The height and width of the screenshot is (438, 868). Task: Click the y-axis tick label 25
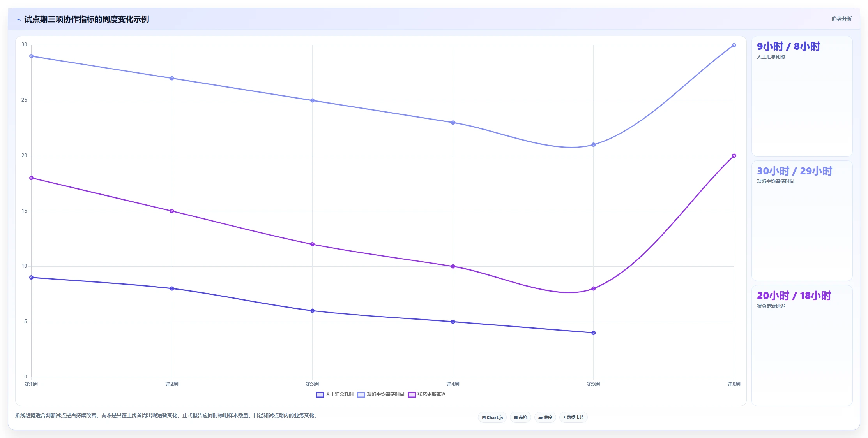point(24,100)
